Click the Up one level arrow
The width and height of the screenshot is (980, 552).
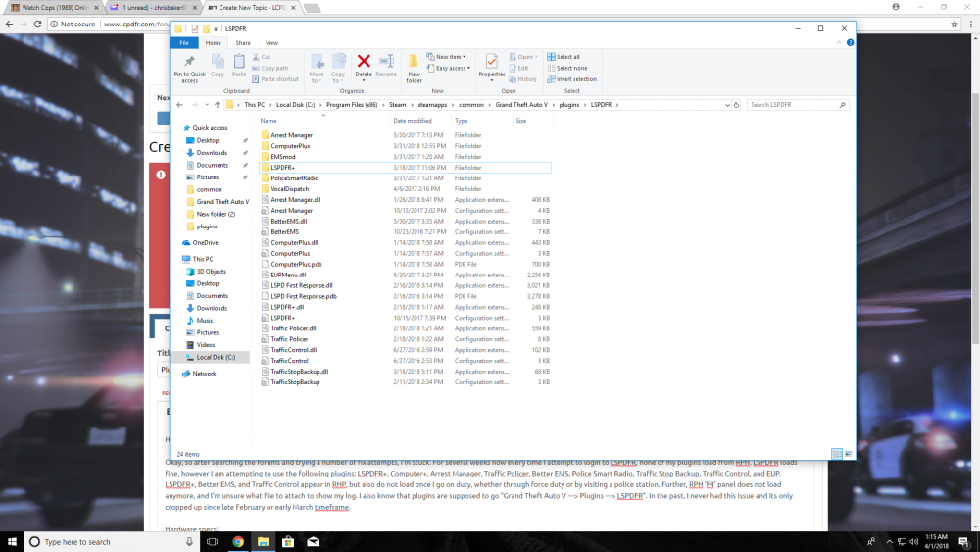pos(217,105)
